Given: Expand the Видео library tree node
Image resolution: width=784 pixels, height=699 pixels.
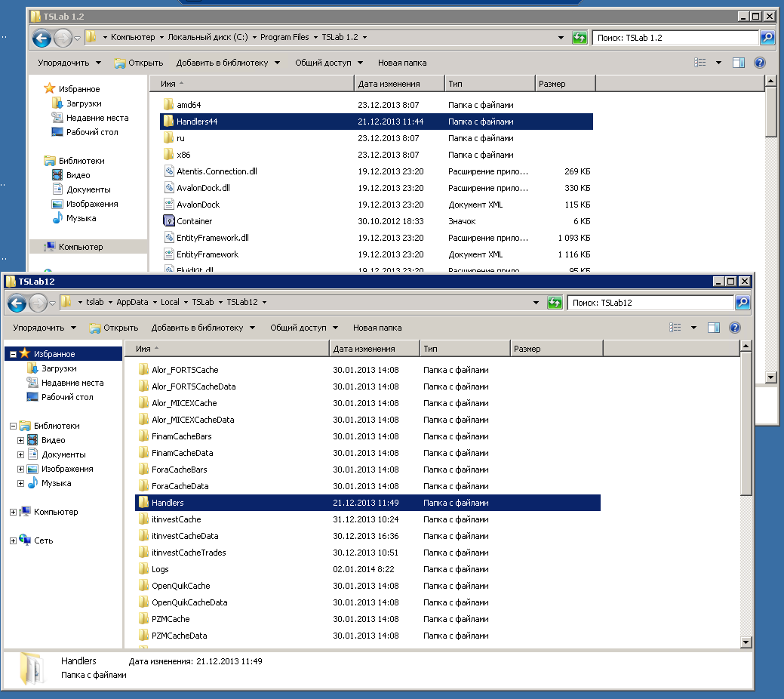Looking at the screenshot, I should coord(21,440).
